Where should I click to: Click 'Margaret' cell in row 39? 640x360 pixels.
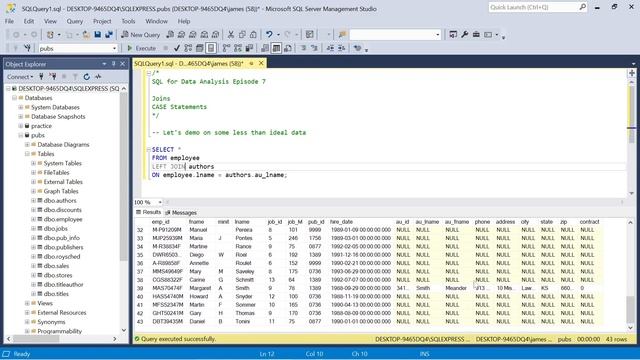point(200,288)
